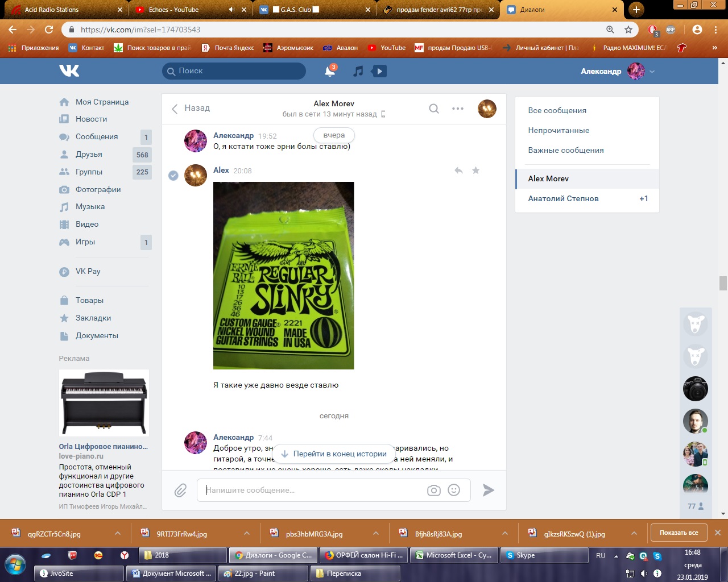Open the Orla digital piano ad image
728x582 pixels.
point(104,403)
